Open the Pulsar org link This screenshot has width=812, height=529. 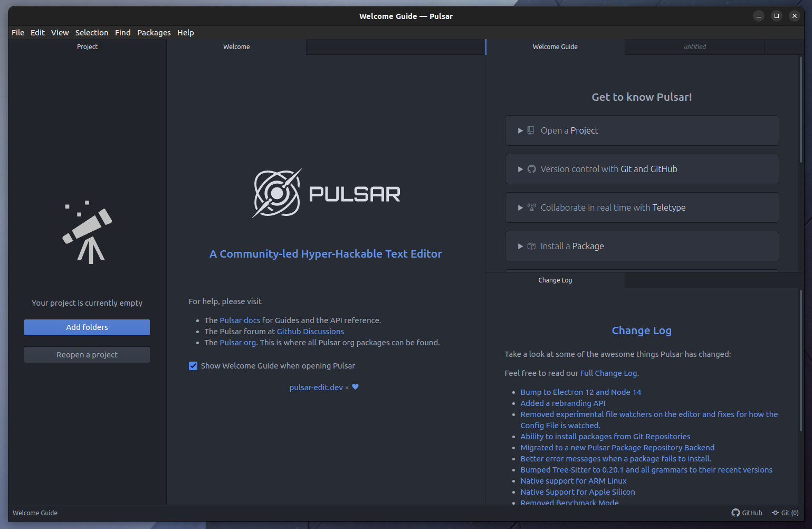coord(238,343)
